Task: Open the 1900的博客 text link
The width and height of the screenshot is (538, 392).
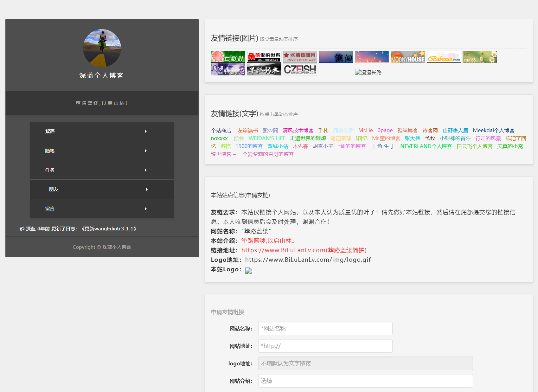Action: tap(249, 146)
